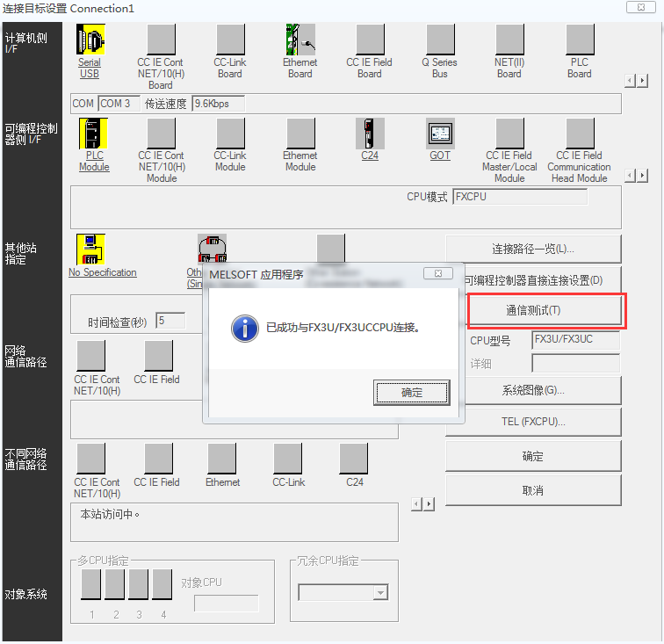
Task: Open 连接路径一览(L) list
Action: tap(533, 249)
